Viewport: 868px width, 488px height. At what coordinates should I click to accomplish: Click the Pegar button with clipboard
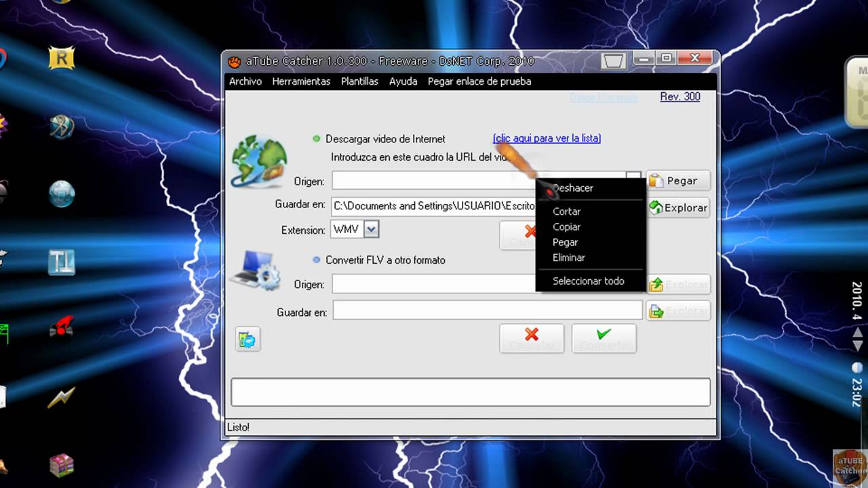tap(678, 180)
